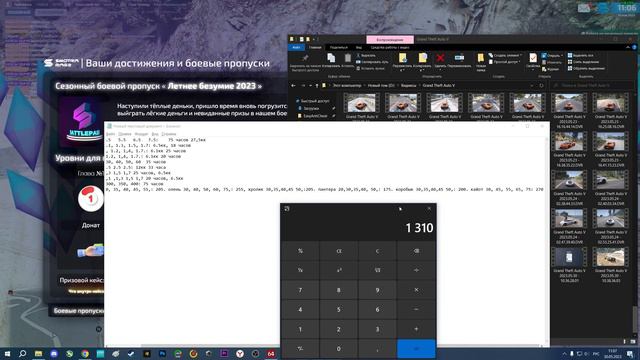Click calculator digit 7
Image resolution: width=640 pixels, height=360 pixels.
(x=300, y=290)
